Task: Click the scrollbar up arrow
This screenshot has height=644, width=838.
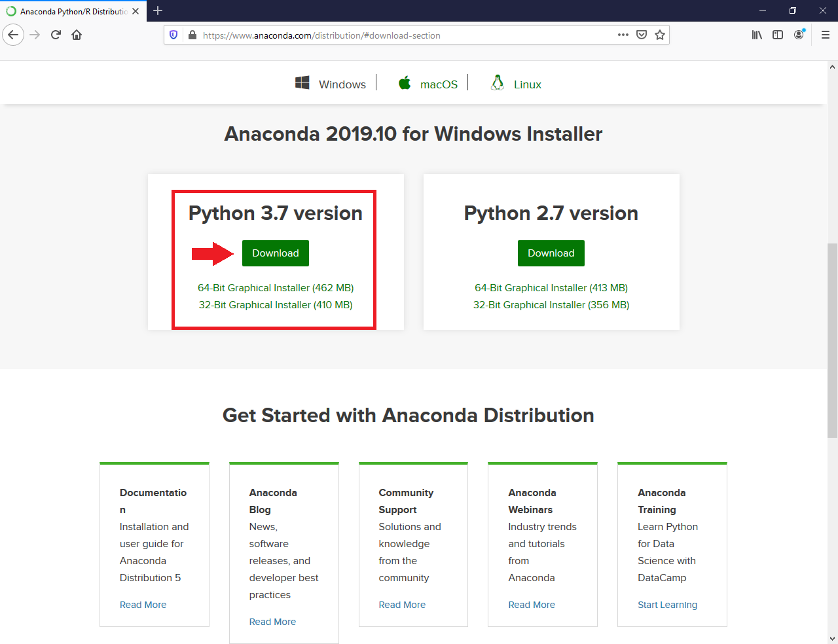Action: (x=832, y=67)
